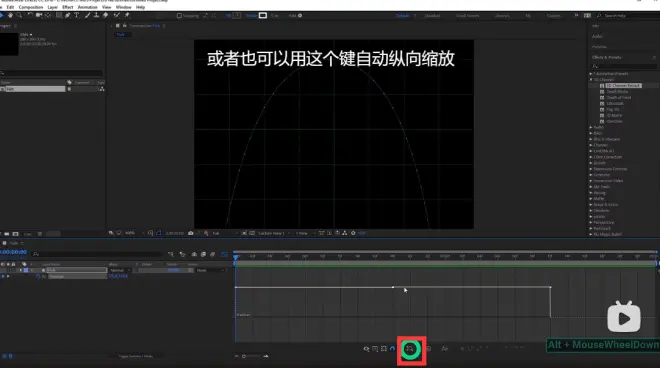Open the Animation menu
The image size is (660, 368).
88,7
